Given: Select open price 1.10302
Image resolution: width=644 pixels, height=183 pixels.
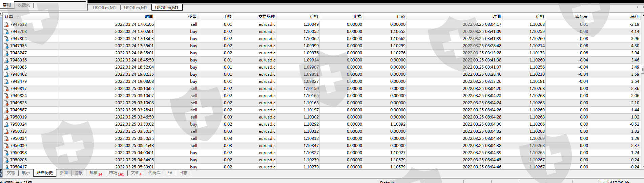Looking at the screenshot, I should [x=311, y=117].
